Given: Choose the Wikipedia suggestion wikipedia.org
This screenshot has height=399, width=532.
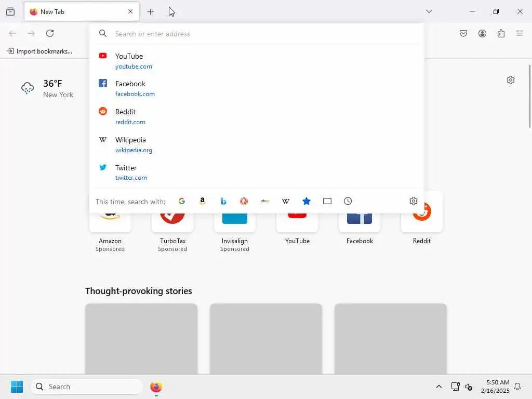Looking at the screenshot, I should pos(257,145).
